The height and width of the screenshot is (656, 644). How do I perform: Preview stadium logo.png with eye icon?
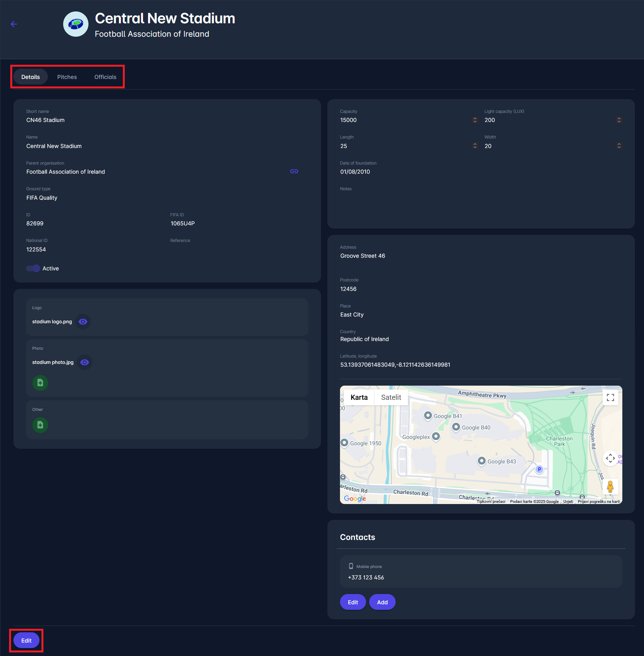(83, 322)
